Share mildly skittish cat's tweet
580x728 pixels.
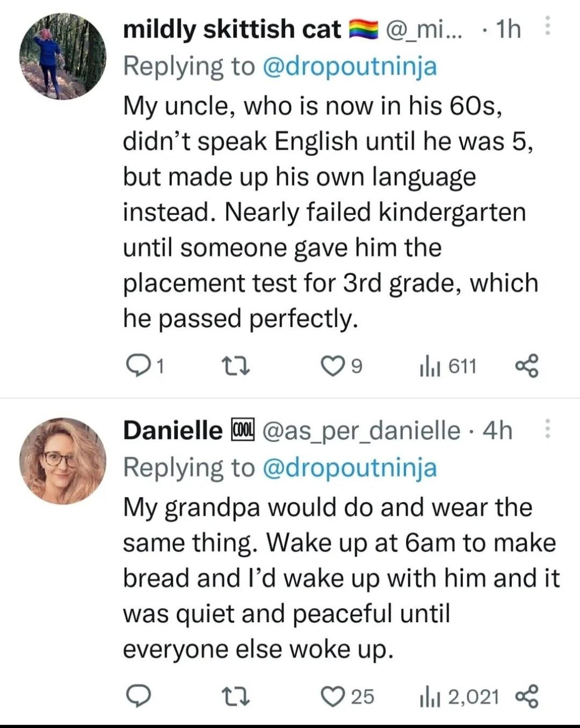point(526,366)
